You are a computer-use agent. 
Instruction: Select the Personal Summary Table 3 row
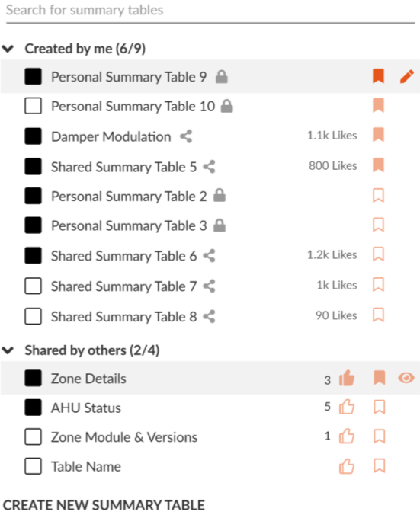210,225
